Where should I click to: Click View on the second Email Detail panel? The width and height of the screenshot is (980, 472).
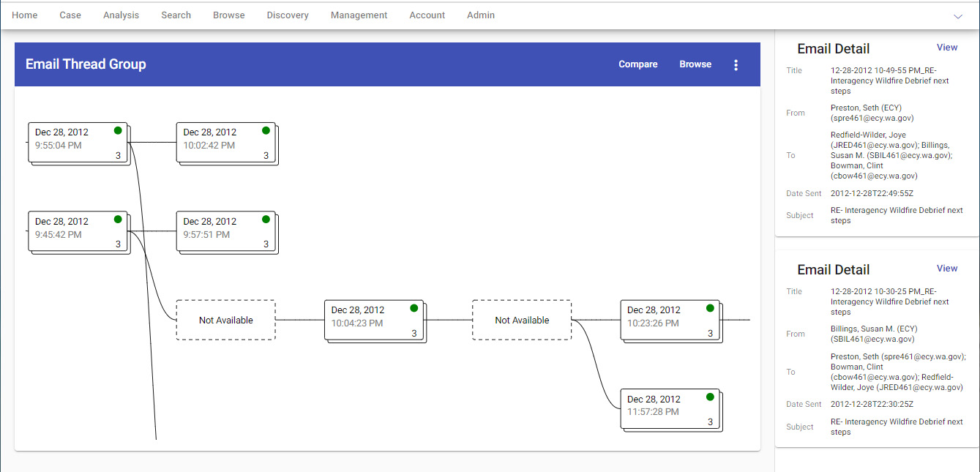tap(947, 268)
